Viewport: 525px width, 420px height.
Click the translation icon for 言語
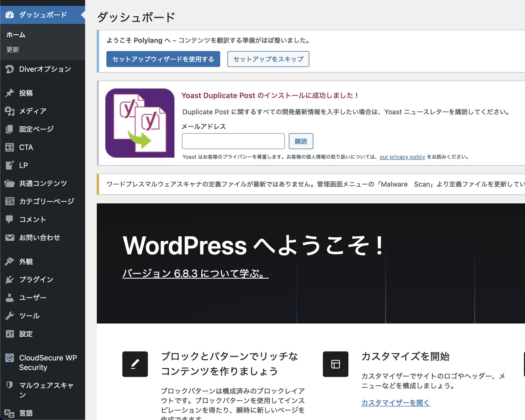tap(10, 413)
